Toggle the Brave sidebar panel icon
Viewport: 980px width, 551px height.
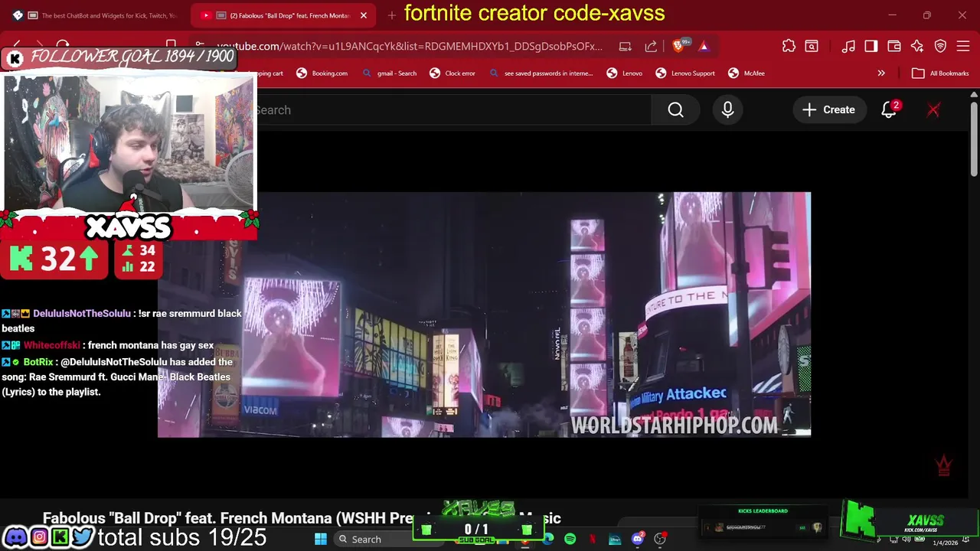871,46
